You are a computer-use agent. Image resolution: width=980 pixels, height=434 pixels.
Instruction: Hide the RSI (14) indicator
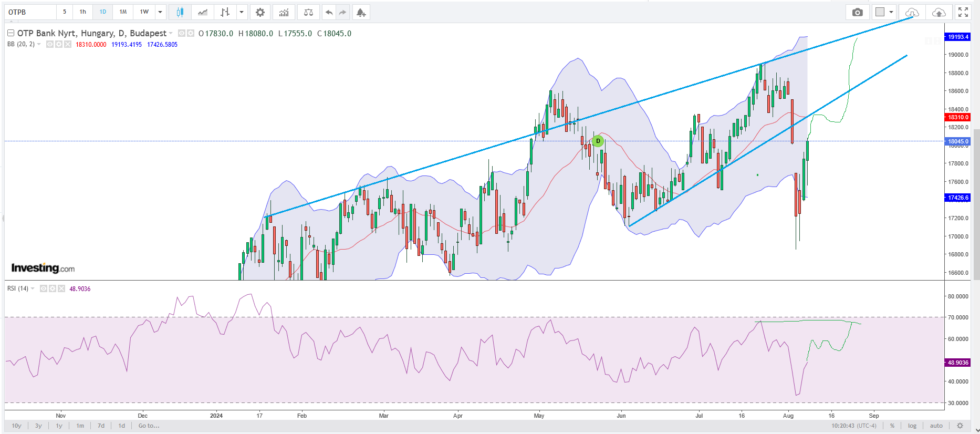pos(44,288)
